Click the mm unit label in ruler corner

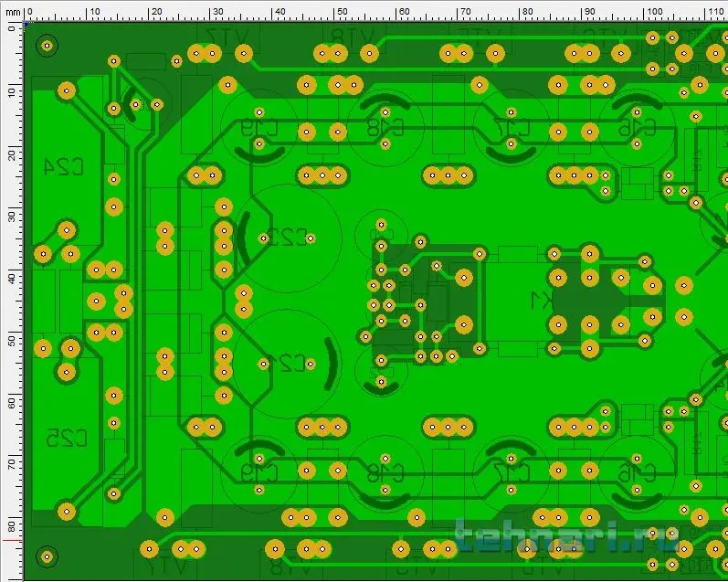point(13,12)
